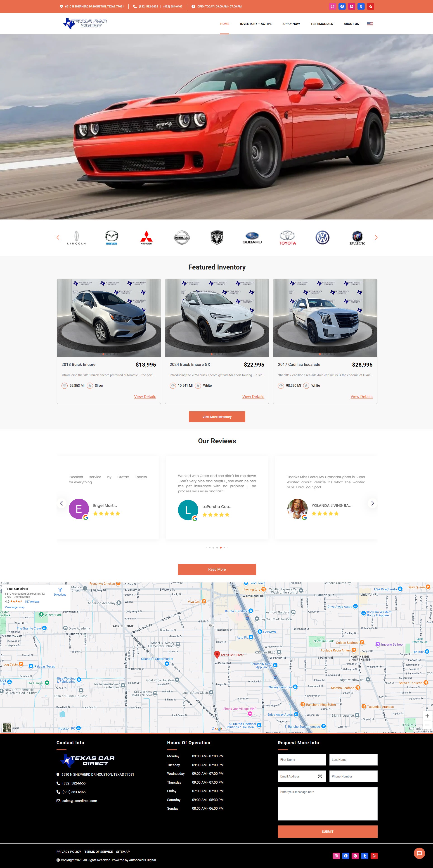Open the View larger map link

click(14, 607)
